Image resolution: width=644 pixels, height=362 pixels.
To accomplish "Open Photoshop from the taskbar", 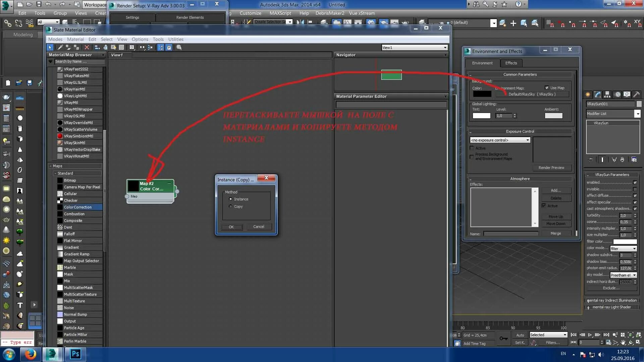I will click(x=75, y=354).
